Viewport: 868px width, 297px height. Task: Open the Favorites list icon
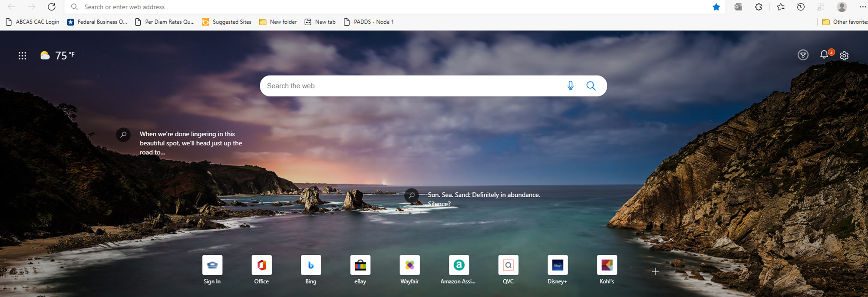(x=781, y=7)
